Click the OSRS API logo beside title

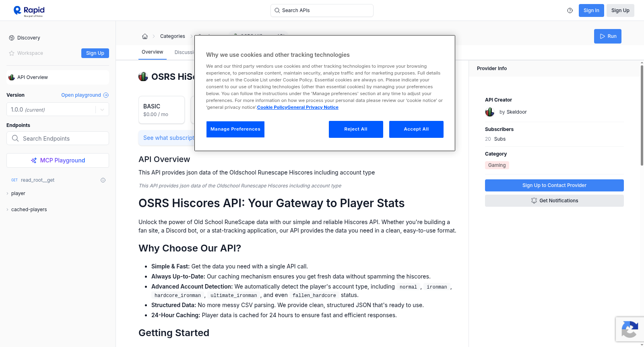(143, 77)
